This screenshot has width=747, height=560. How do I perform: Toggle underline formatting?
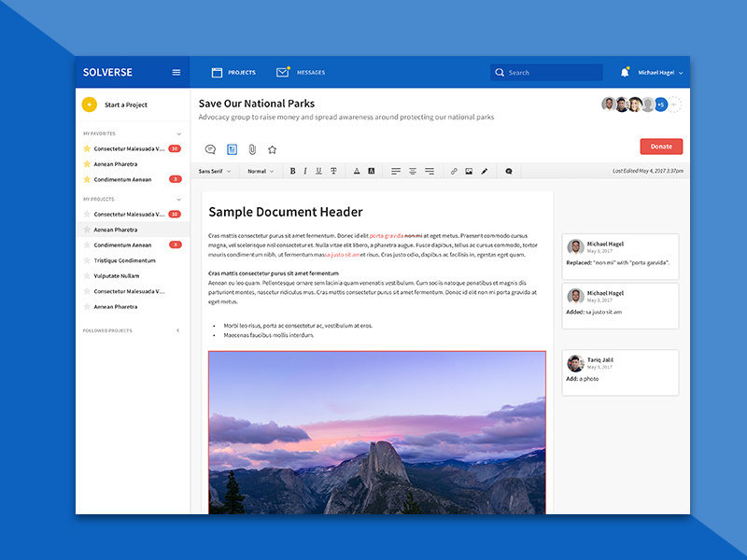(319, 171)
